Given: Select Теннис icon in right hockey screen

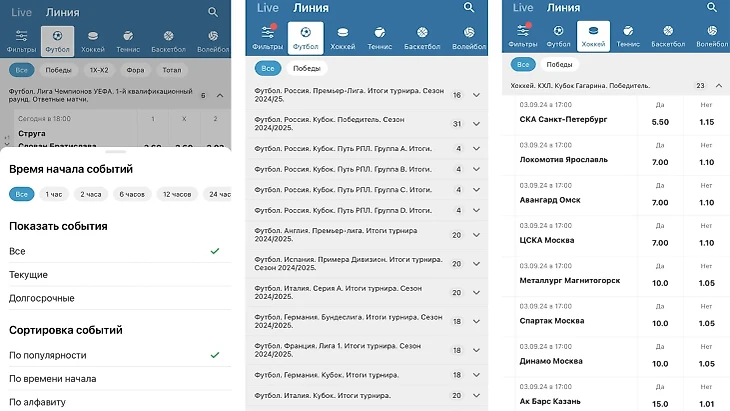Looking at the screenshot, I should (x=628, y=36).
